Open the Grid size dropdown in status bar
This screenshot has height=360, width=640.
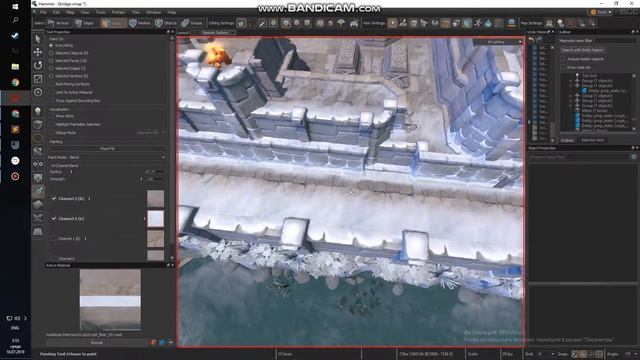tap(545, 354)
